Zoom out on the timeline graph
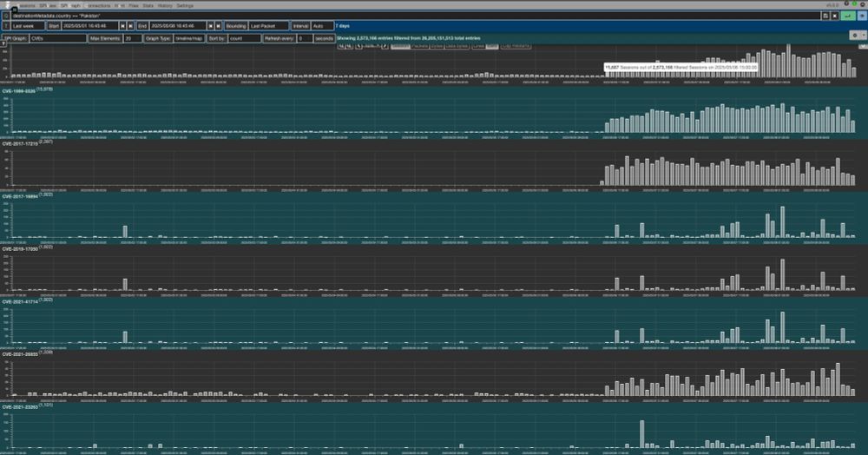The width and height of the screenshot is (868, 455). [349, 46]
